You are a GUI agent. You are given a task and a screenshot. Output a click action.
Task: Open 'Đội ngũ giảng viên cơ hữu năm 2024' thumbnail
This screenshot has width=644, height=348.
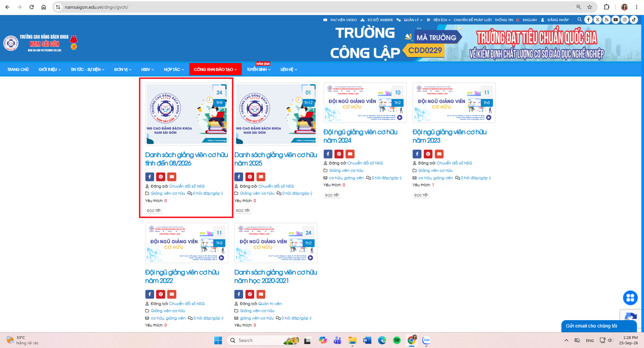(x=365, y=103)
